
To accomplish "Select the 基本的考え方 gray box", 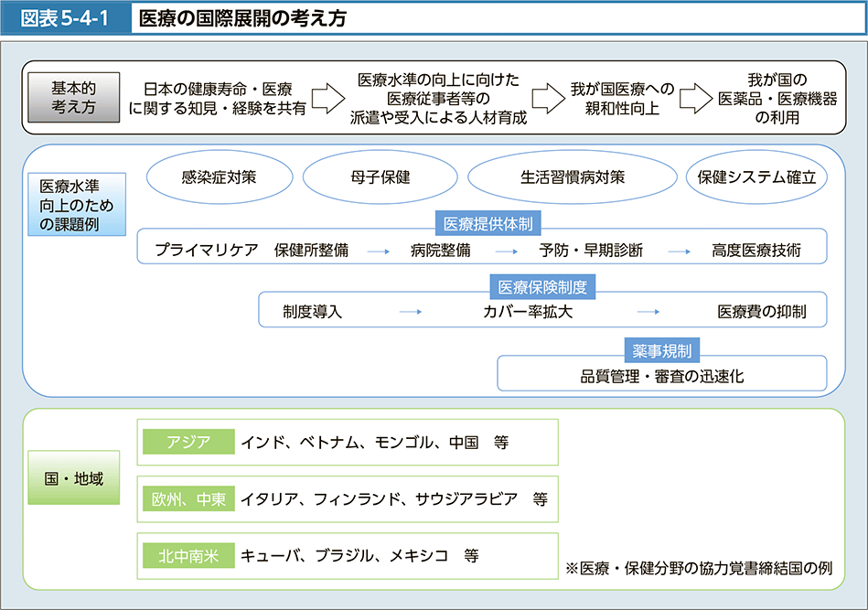I will pyautogui.click(x=73, y=99).
